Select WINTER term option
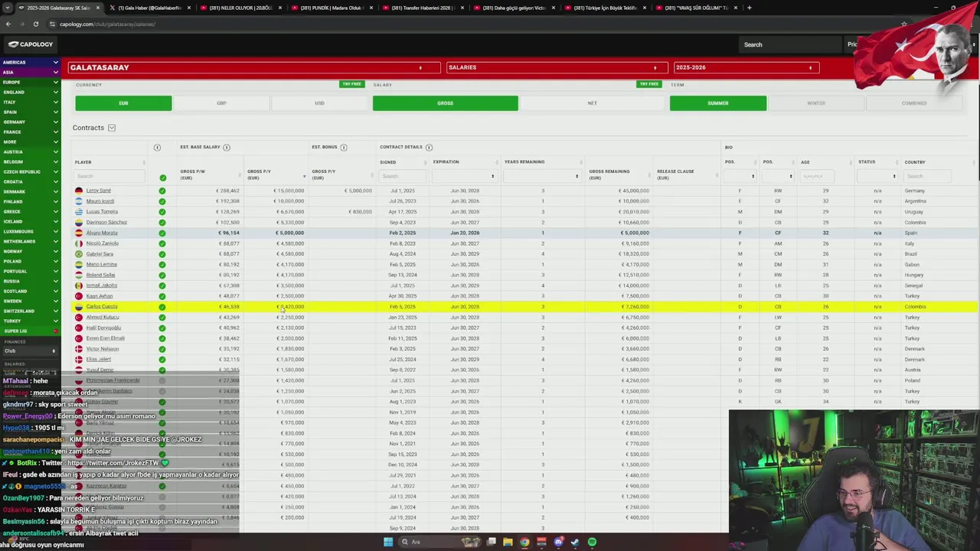980x551 pixels. pos(816,103)
